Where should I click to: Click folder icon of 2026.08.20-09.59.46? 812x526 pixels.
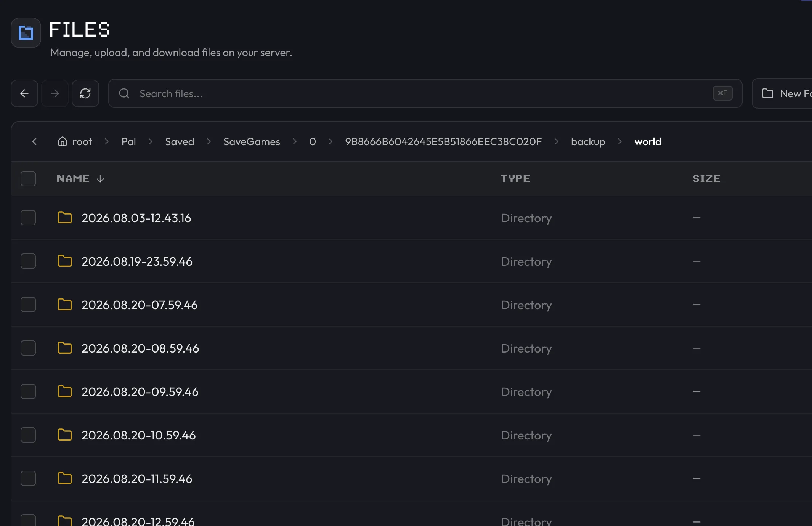pyautogui.click(x=65, y=391)
